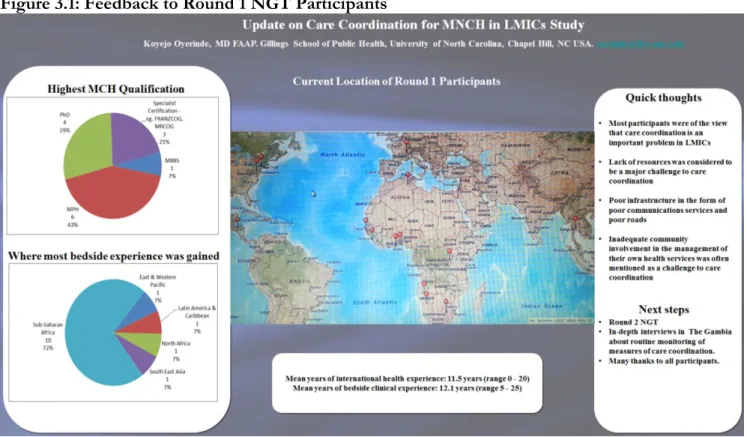Click the 'Next steps' heading

point(664,310)
